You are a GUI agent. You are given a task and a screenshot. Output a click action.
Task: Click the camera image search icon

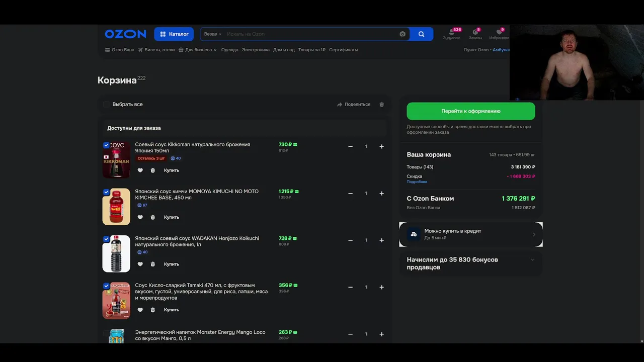pyautogui.click(x=403, y=34)
